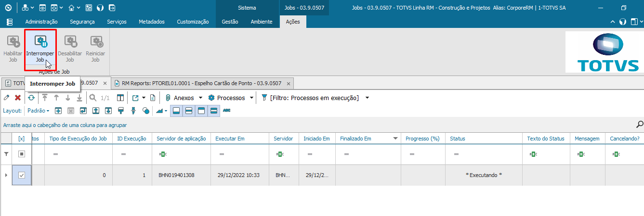Image resolution: width=644 pixels, height=216 pixels.
Task: Click the column chooser icon after 1/1
Action: 120,98
